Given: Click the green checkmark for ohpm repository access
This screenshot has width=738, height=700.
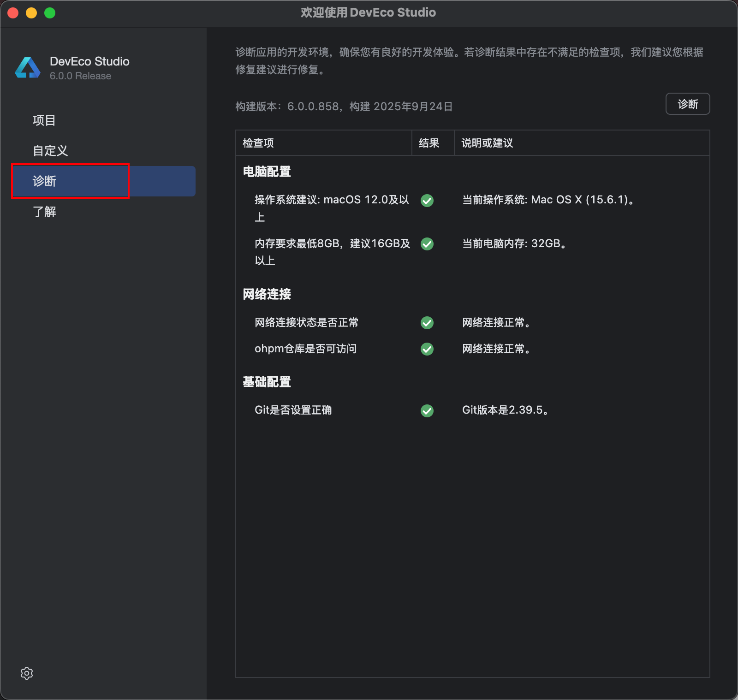Looking at the screenshot, I should tap(427, 349).
